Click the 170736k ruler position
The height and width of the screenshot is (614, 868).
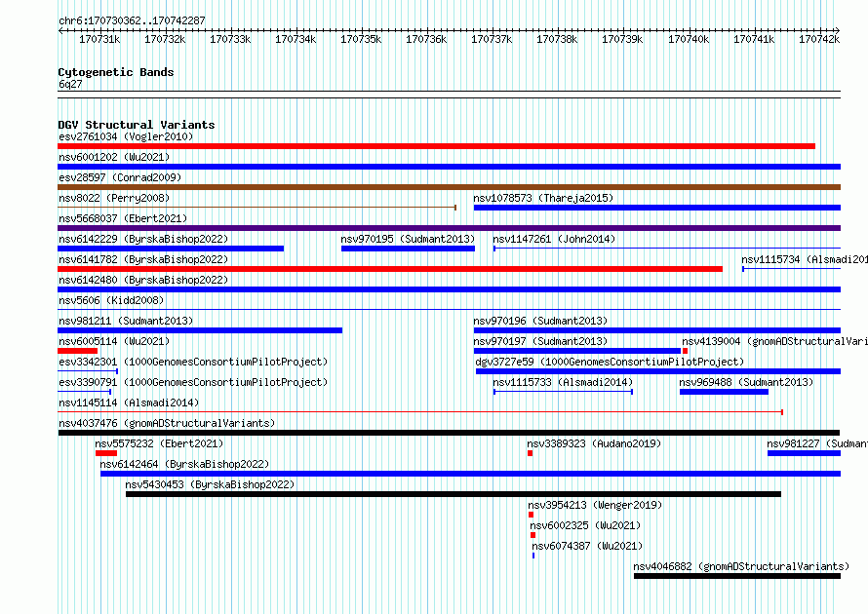click(426, 39)
